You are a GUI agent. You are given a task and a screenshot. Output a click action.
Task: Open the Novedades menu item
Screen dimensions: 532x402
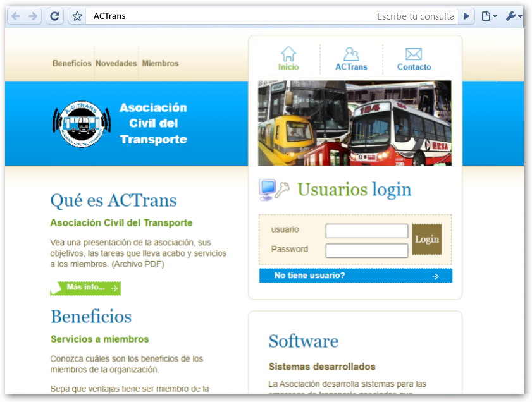pyautogui.click(x=116, y=63)
